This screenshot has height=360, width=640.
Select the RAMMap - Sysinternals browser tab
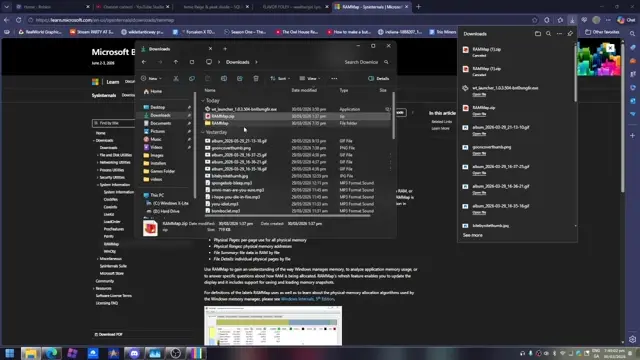click(371, 7)
